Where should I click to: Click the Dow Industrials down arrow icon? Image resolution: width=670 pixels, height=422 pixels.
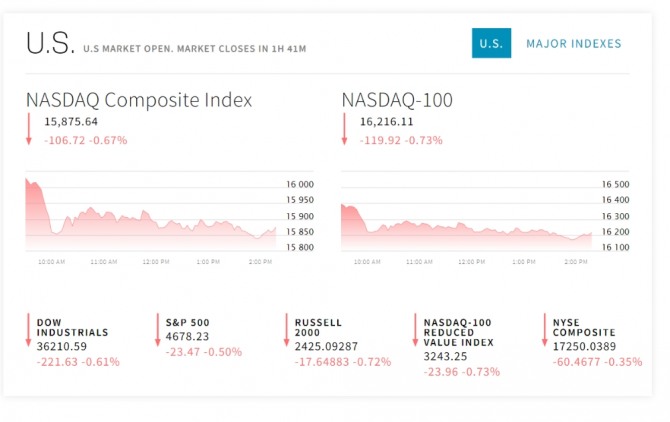pos(28,331)
